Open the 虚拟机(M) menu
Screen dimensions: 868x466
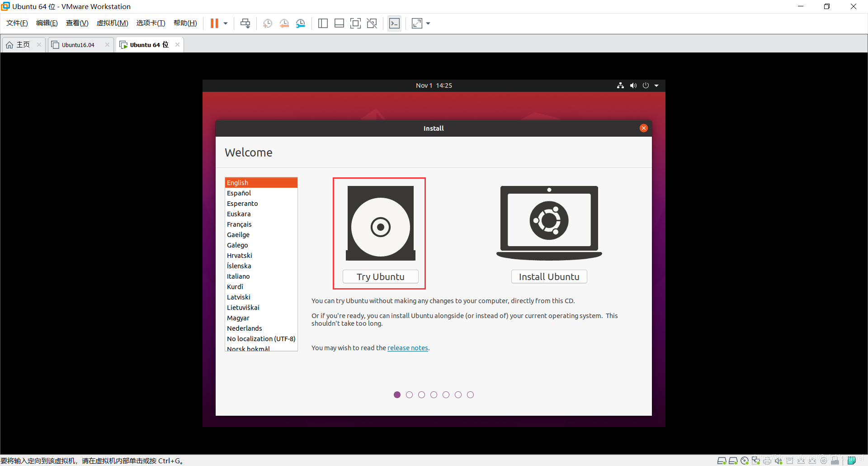[113, 23]
